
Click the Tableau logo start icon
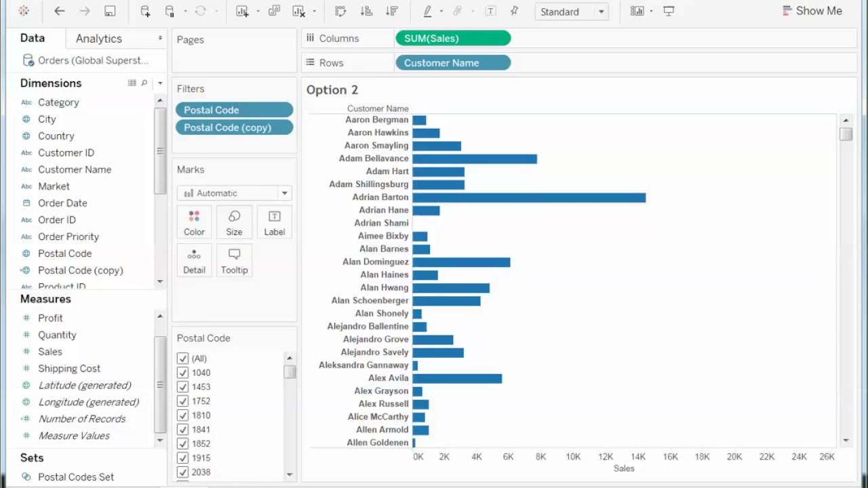pos(24,11)
